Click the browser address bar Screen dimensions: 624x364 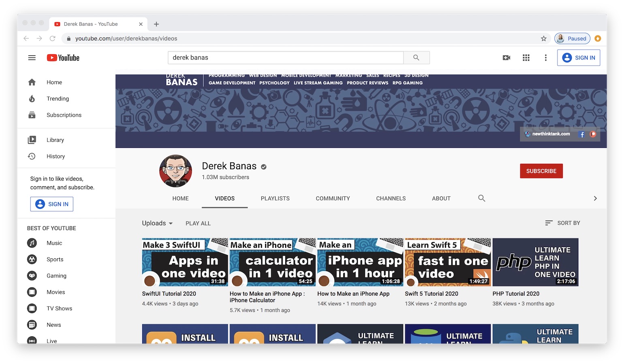306,38
